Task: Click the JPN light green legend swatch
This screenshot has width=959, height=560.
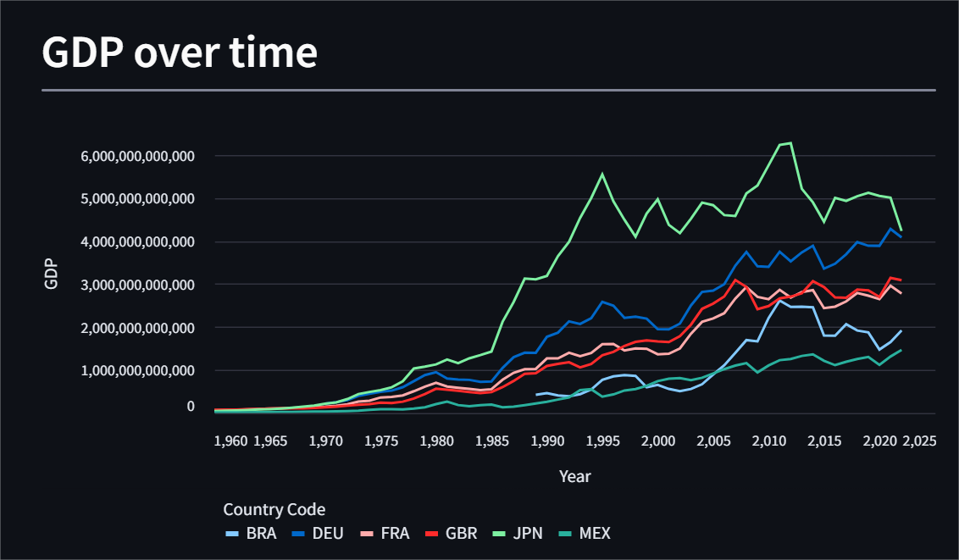Action: [x=499, y=534]
